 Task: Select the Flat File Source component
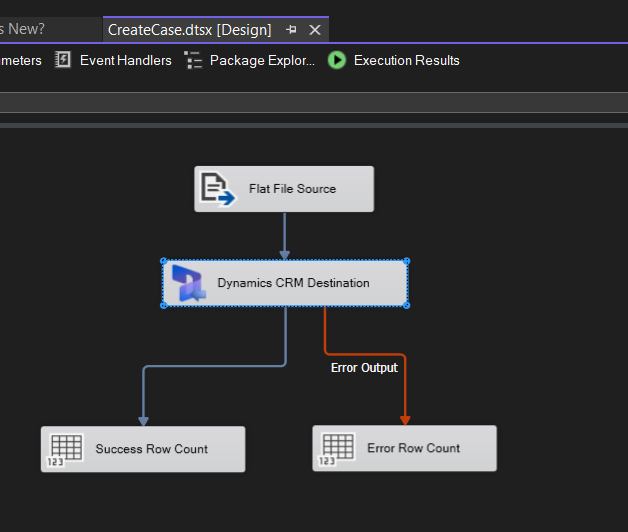[284, 189]
